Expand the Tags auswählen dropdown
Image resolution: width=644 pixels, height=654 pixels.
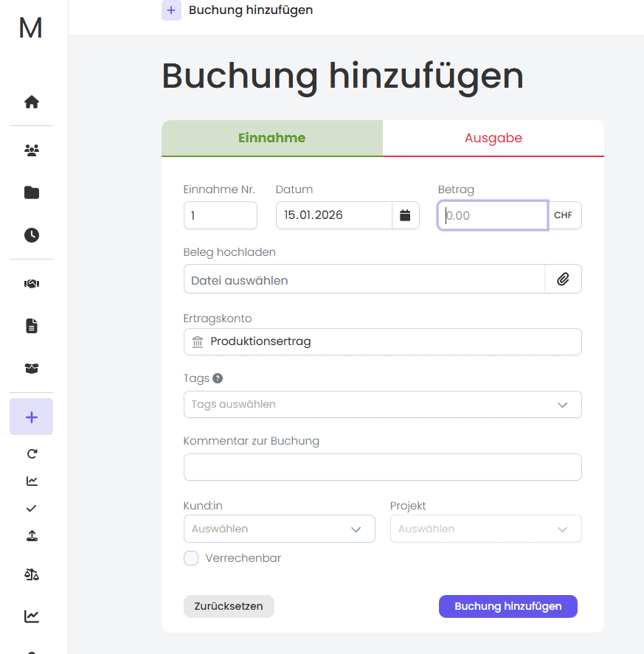382,404
